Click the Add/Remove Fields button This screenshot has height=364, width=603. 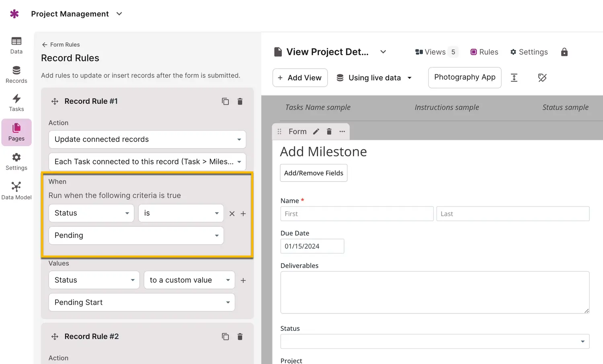[x=314, y=173]
